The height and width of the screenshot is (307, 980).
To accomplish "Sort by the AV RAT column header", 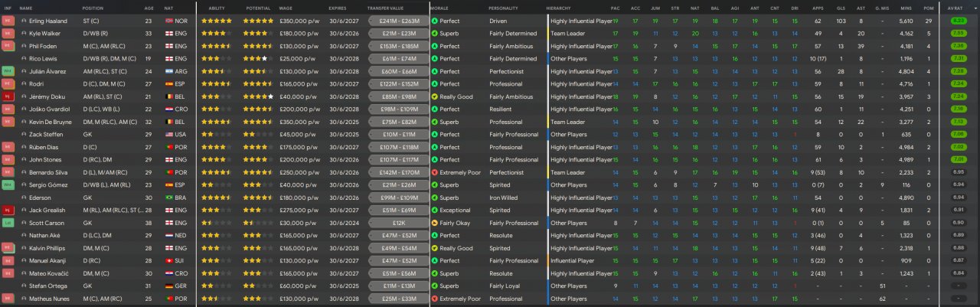I will (x=955, y=8).
